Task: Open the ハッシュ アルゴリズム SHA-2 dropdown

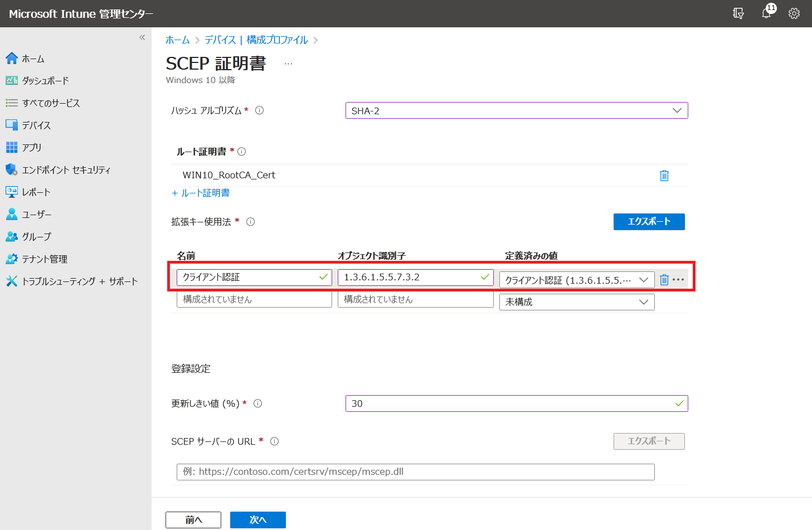Action: [517, 110]
